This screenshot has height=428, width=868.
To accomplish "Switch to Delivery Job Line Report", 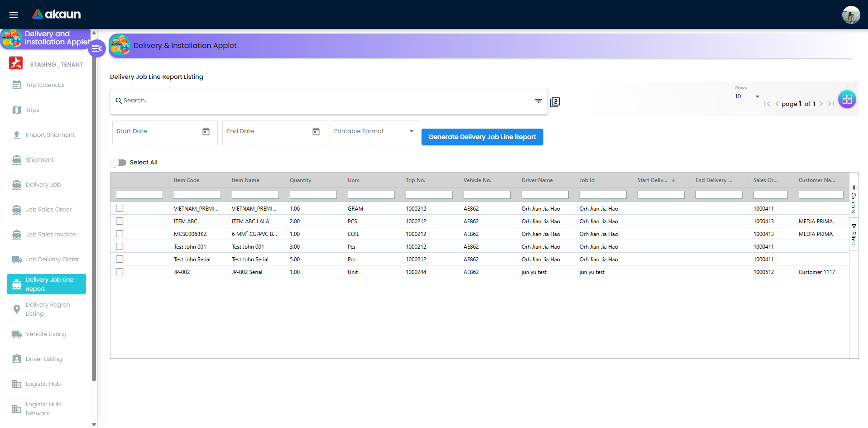I will click(46, 284).
